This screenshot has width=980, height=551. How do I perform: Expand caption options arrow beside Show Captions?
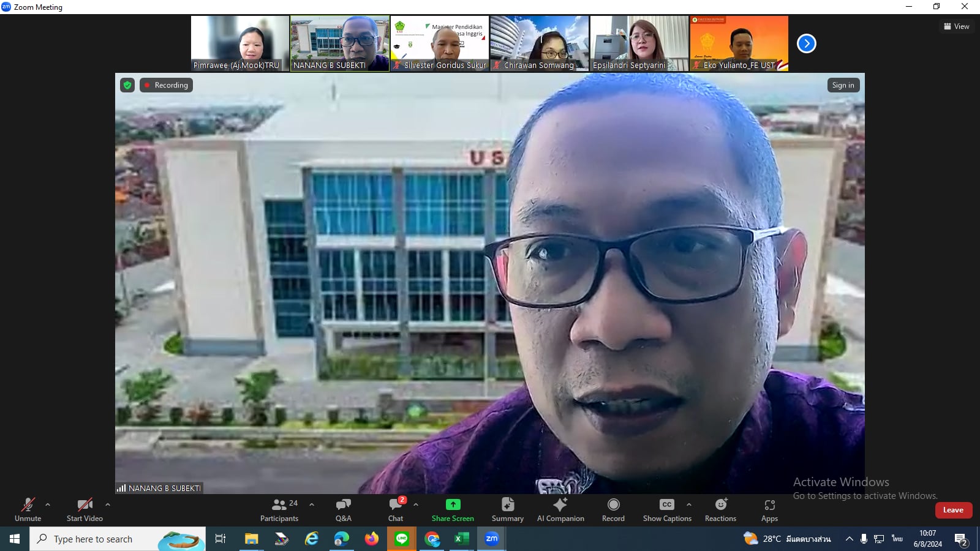coord(689,505)
